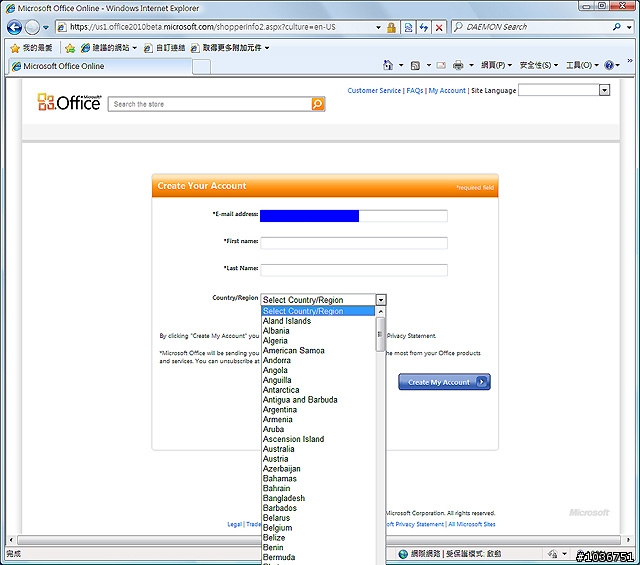This screenshot has width=640, height=565.
Task: Click the Read Mail envelope icon
Action: coord(441,65)
